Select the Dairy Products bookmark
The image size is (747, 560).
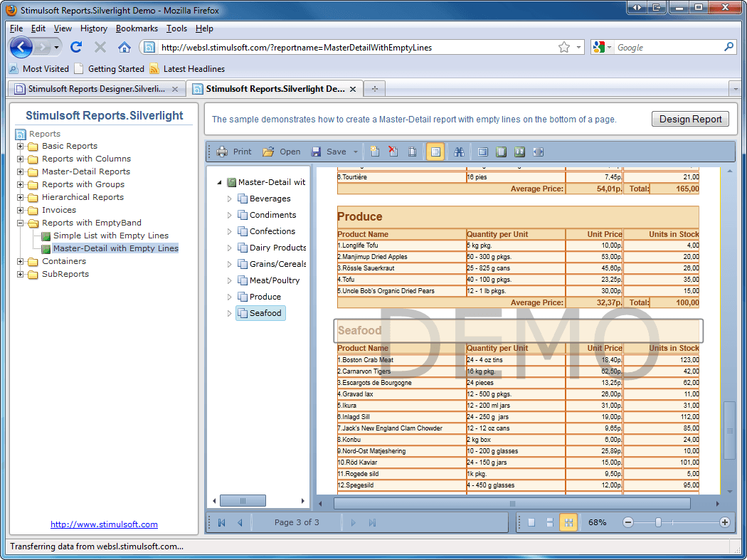(x=277, y=248)
